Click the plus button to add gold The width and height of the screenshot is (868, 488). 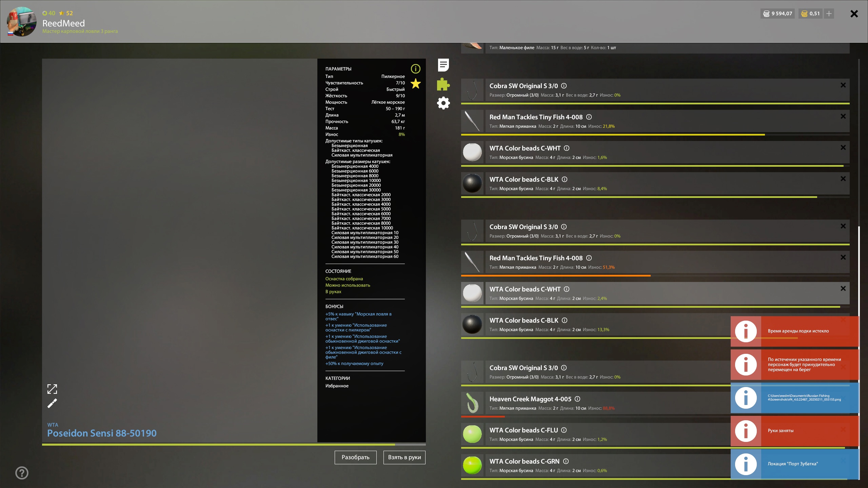coord(829,14)
